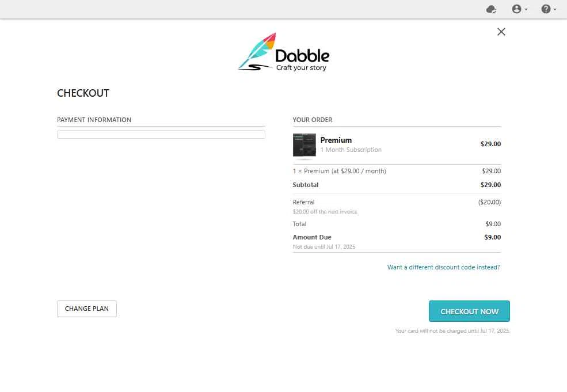Screen dimensions: 567x392
Task: Click the 'Subtotal' label
Action: click(306, 185)
